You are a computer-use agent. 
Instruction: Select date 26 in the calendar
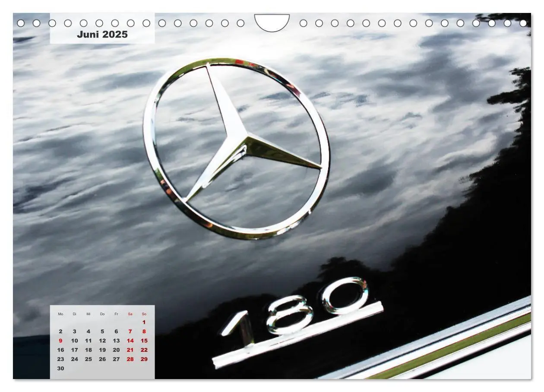click(102, 359)
